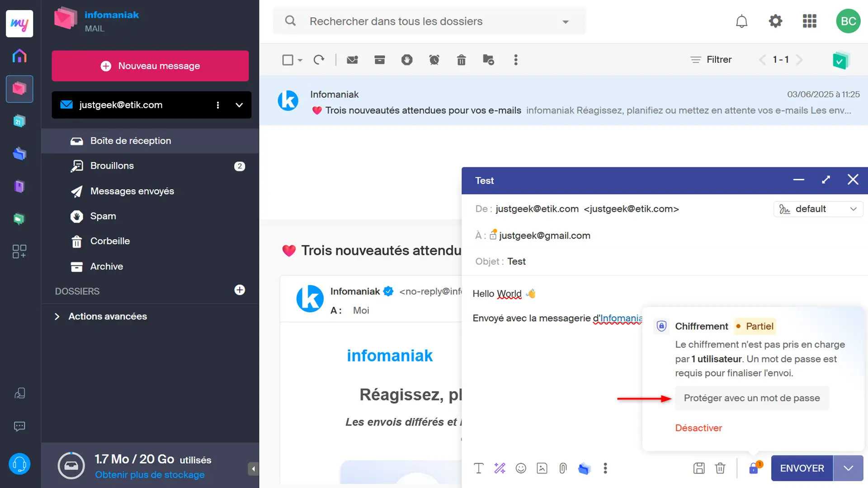
Task: Archive selected messages from toolbar
Action: click(380, 60)
